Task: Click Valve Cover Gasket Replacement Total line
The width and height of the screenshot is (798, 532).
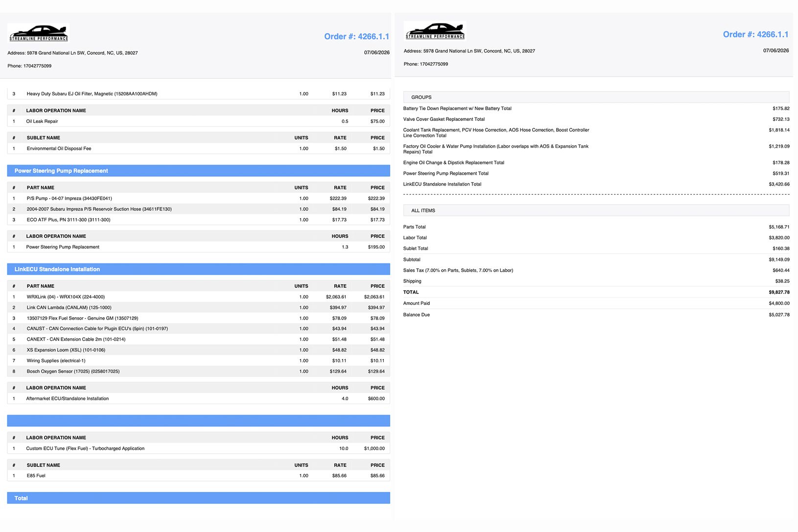Action: point(596,119)
